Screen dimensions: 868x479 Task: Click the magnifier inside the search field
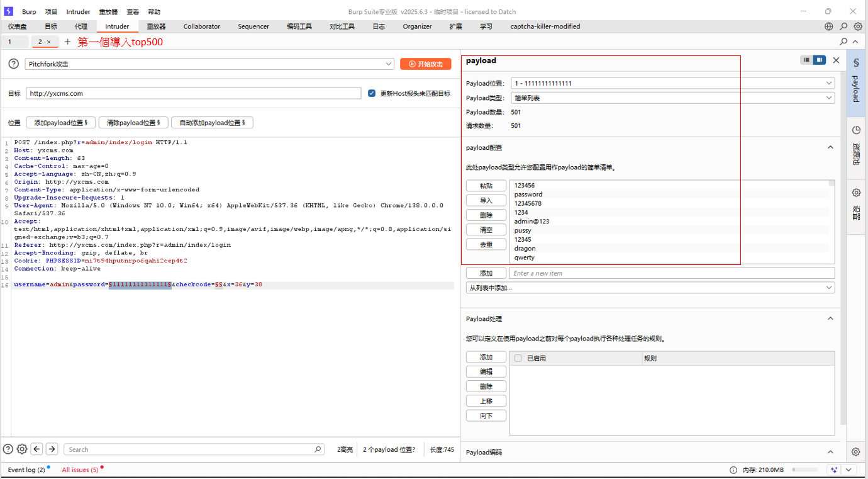coord(318,449)
